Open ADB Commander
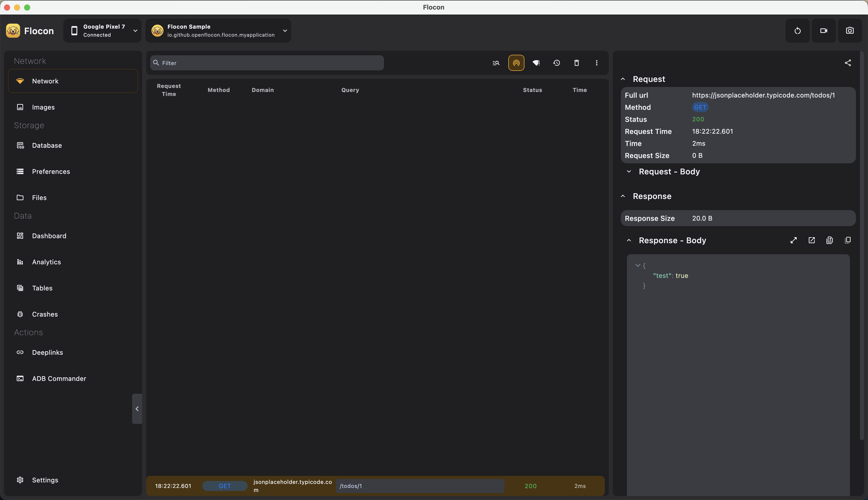Viewport: 868px width, 500px height. tap(73, 378)
